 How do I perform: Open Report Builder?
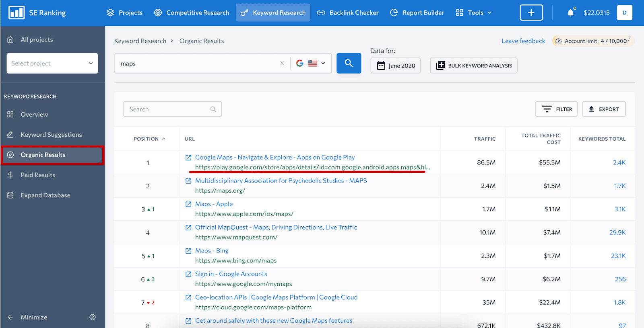coord(417,13)
